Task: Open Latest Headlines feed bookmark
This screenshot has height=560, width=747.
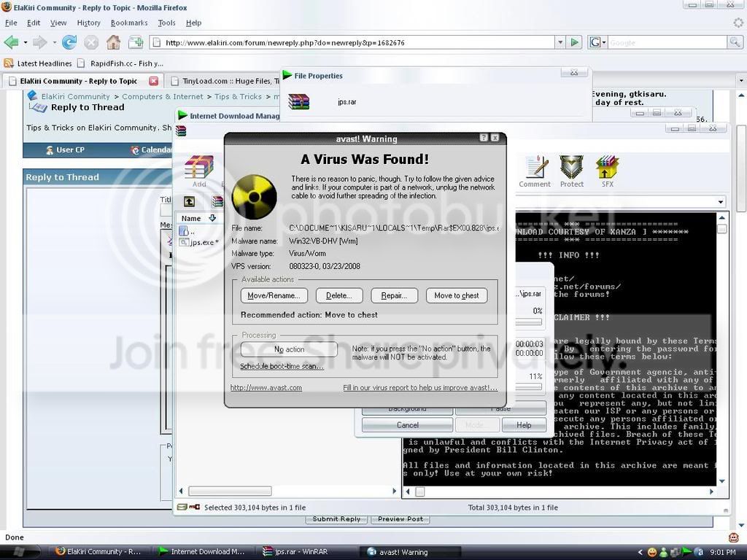Action: coord(38,63)
